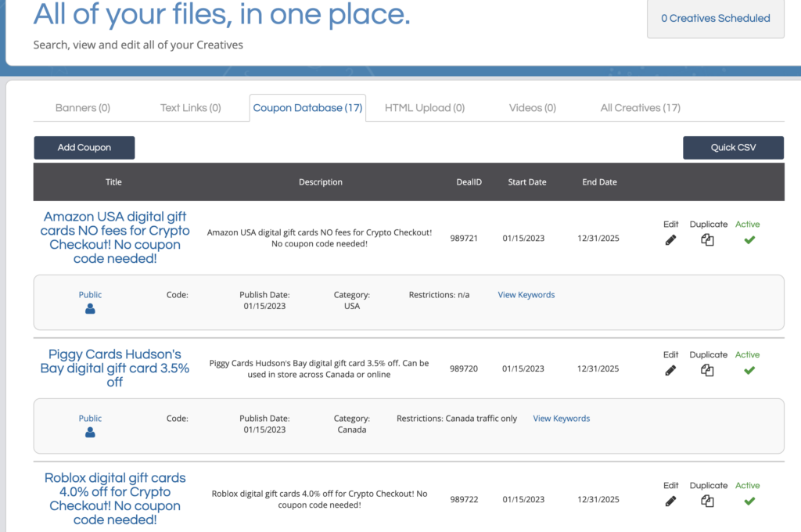Click the Piggy Cards coupon description text
This screenshot has height=532, width=801.
tap(319, 369)
